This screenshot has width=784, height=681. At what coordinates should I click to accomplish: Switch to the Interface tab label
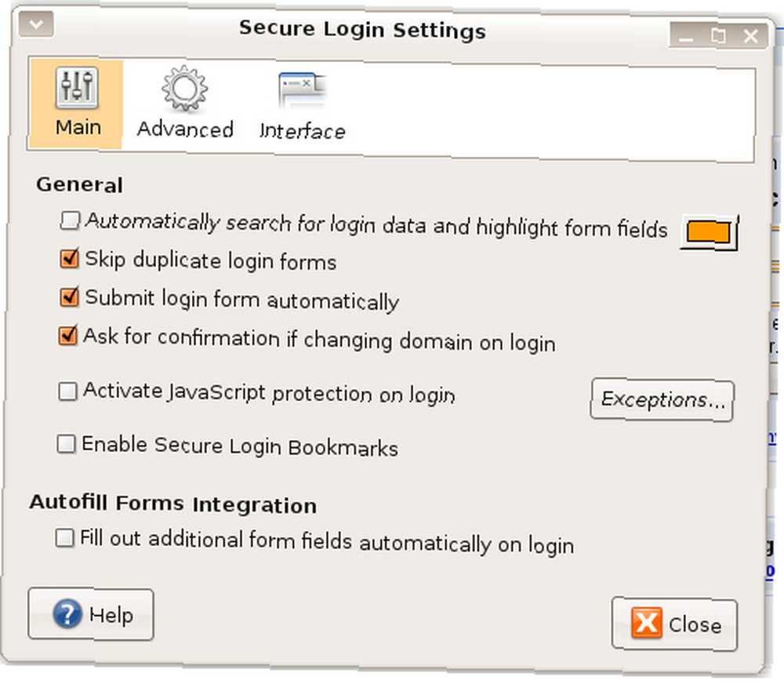point(303,130)
